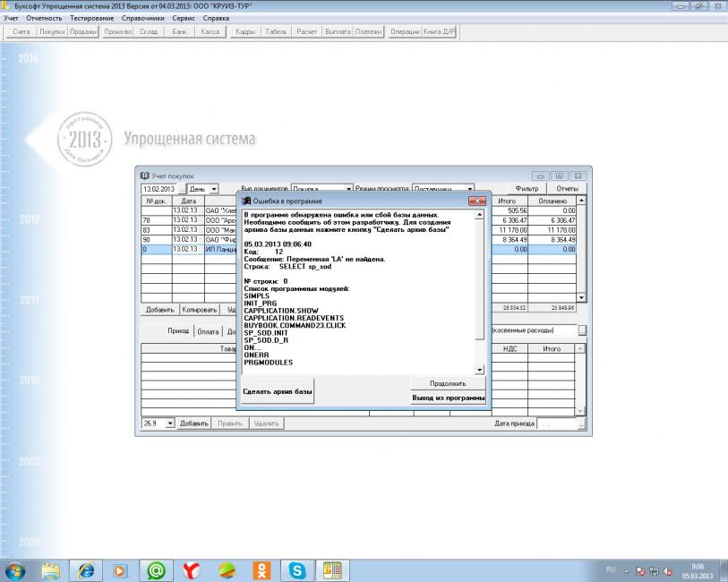Click the 'Касса' toolbar button
Screen dimensions: 728x582
click(x=210, y=31)
